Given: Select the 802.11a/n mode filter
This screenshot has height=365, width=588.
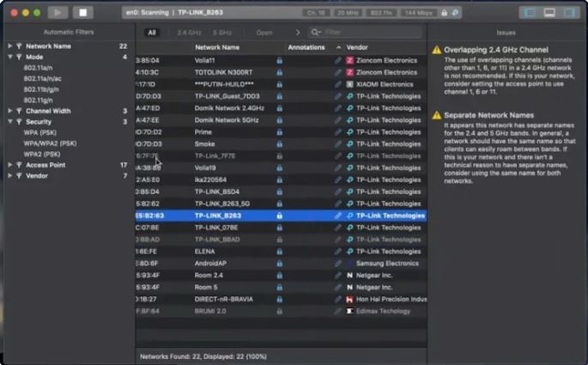Looking at the screenshot, I should tap(38, 68).
